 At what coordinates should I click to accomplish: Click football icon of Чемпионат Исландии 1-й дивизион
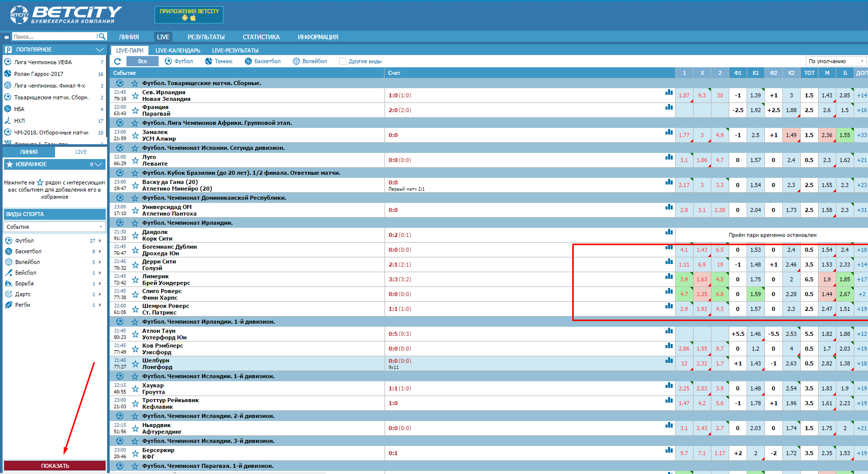click(120, 376)
